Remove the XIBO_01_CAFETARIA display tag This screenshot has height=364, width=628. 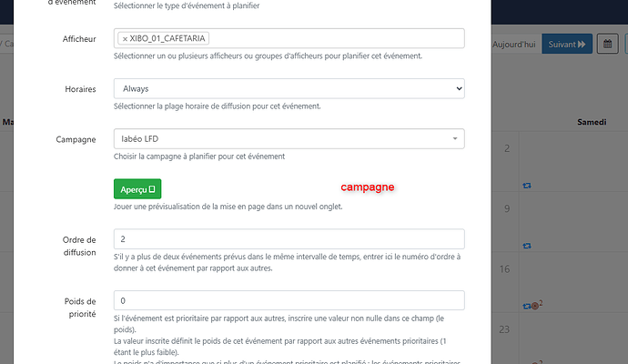click(x=125, y=39)
